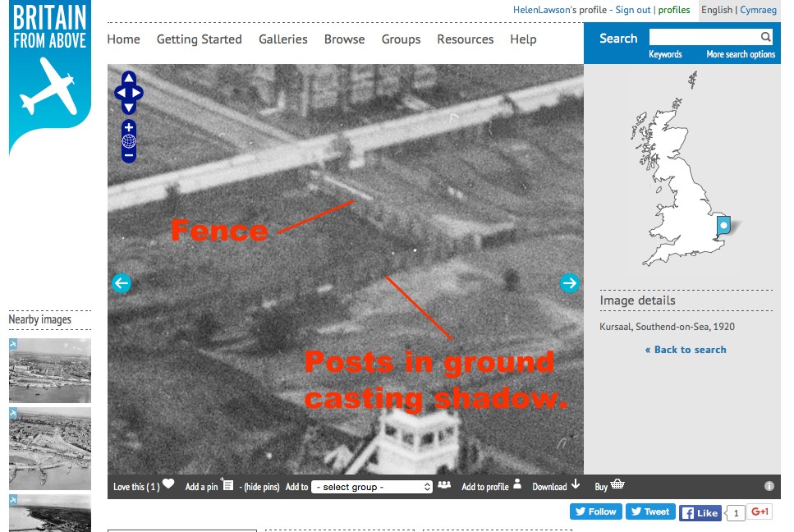Pan the image viewer left

click(x=119, y=93)
